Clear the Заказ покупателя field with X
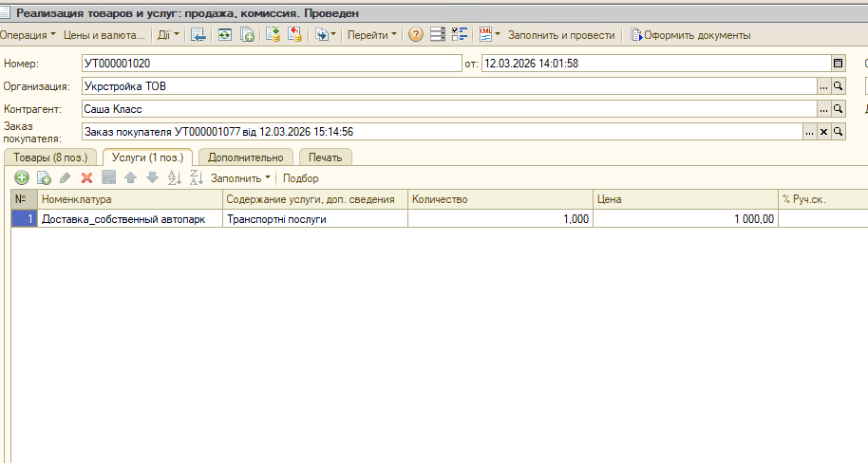 pyautogui.click(x=823, y=132)
